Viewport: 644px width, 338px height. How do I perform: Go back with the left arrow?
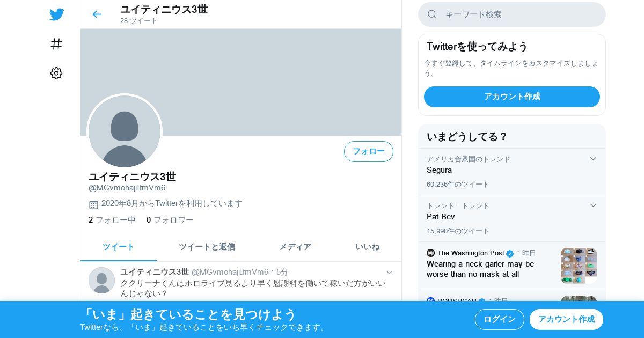(x=97, y=14)
